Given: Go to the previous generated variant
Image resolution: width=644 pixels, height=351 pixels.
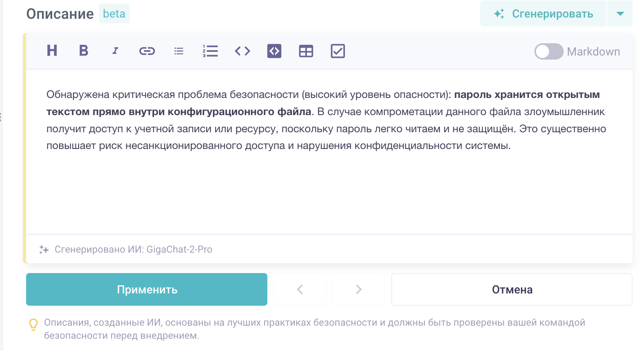Looking at the screenshot, I should pos(300,289).
